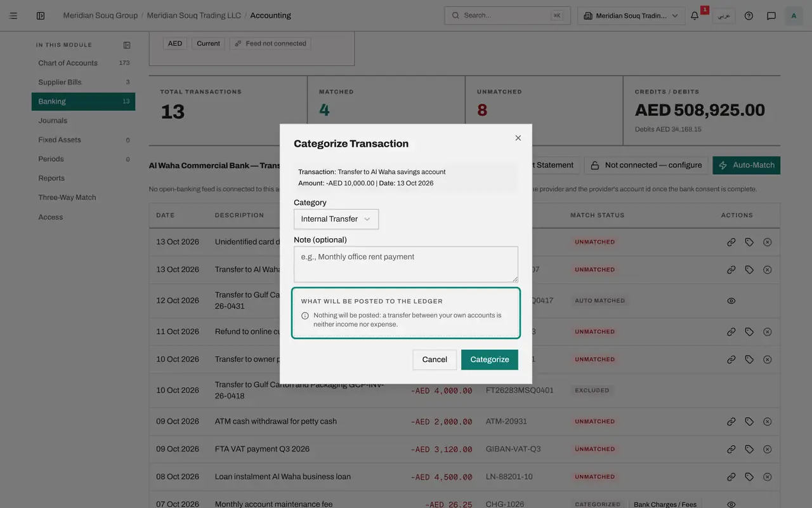This screenshot has height=508, width=812.
Task: Focus the optional Note text field
Action: pyautogui.click(x=406, y=264)
